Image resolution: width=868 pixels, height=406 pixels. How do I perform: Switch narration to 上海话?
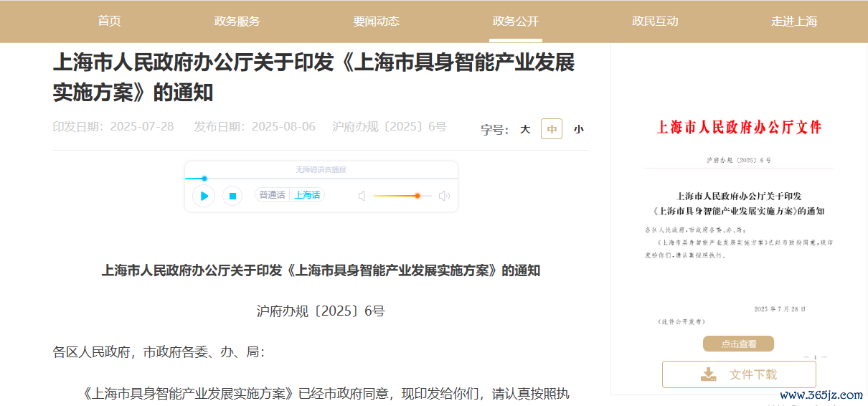307,195
